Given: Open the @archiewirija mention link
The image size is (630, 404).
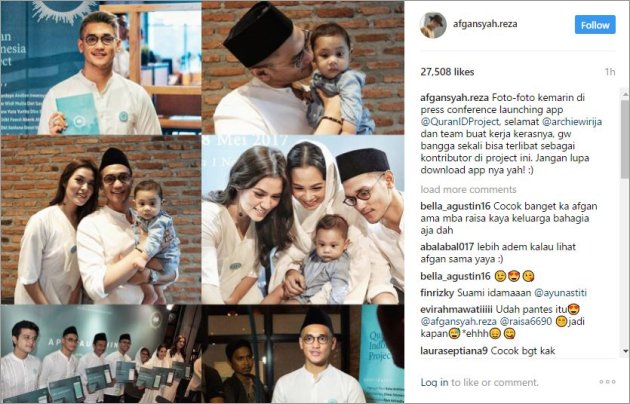Looking at the screenshot, I should coord(572,121).
